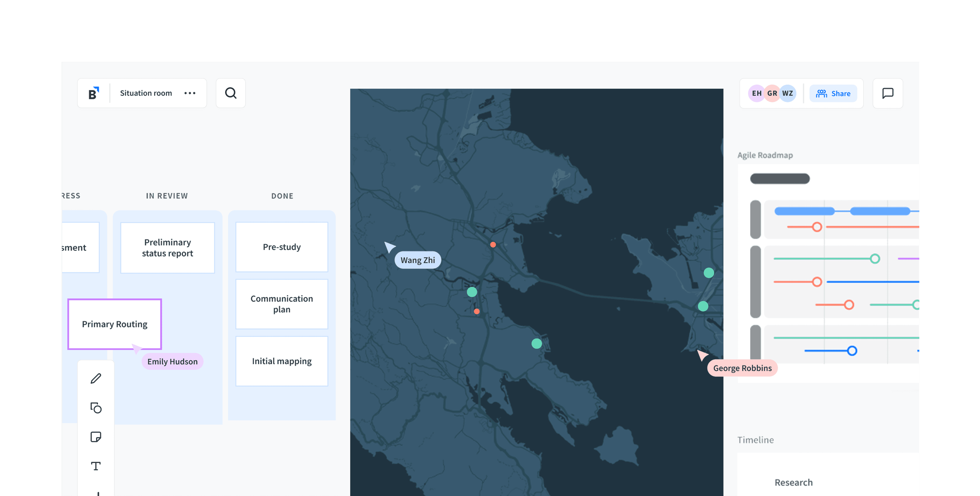Screen dimensions: 980x496
Task: Click the Situation room board title
Action: [146, 93]
